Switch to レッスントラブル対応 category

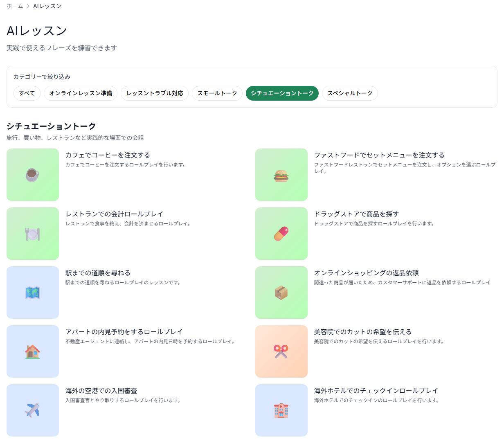155,93
